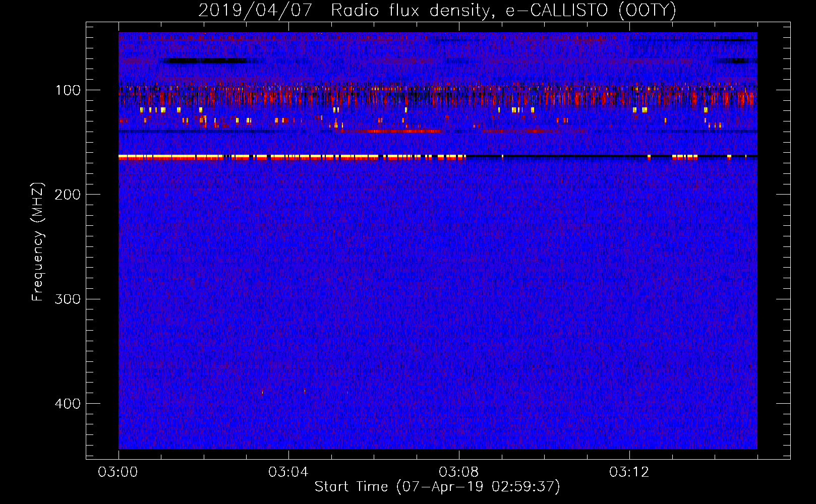This screenshot has width=816, height=504.
Task: Click the small speck near 390 MHz
Action: coord(262,392)
